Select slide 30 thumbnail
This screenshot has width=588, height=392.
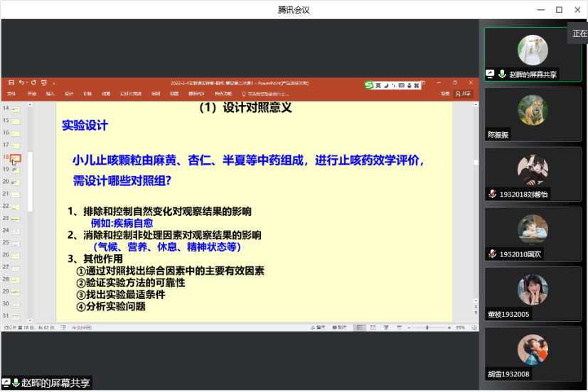[x=16, y=305]
